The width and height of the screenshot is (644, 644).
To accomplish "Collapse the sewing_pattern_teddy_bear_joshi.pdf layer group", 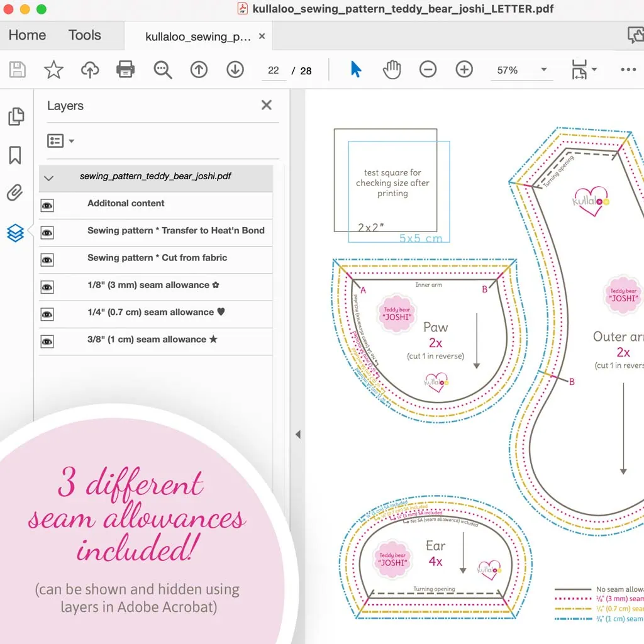I will click(x=49, y=178).
